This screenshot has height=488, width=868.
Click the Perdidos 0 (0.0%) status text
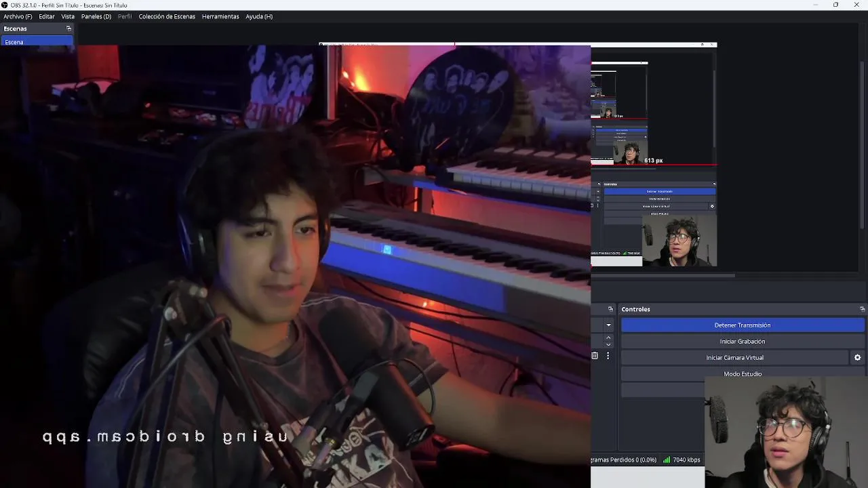[633, 460]
